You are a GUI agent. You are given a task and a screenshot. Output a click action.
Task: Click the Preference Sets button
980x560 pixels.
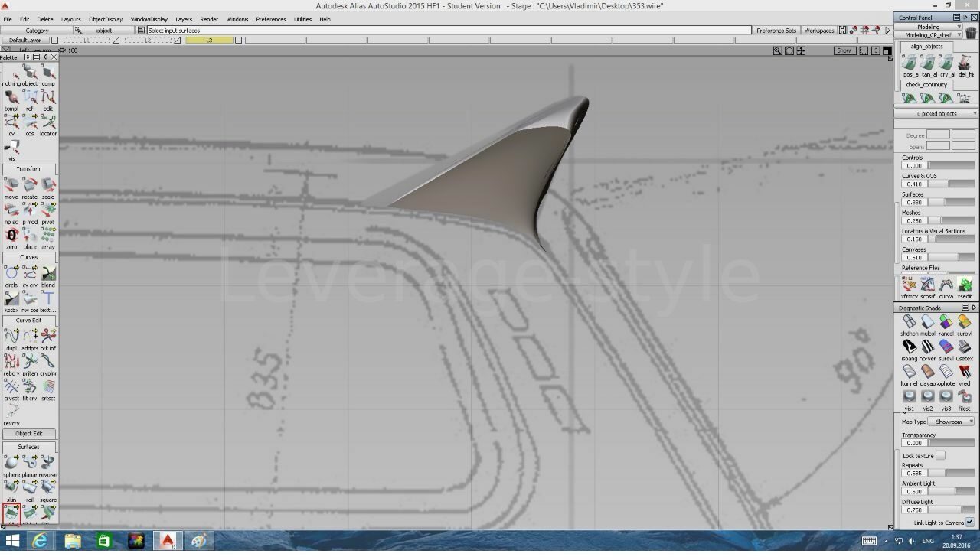(x=776, y=31)
